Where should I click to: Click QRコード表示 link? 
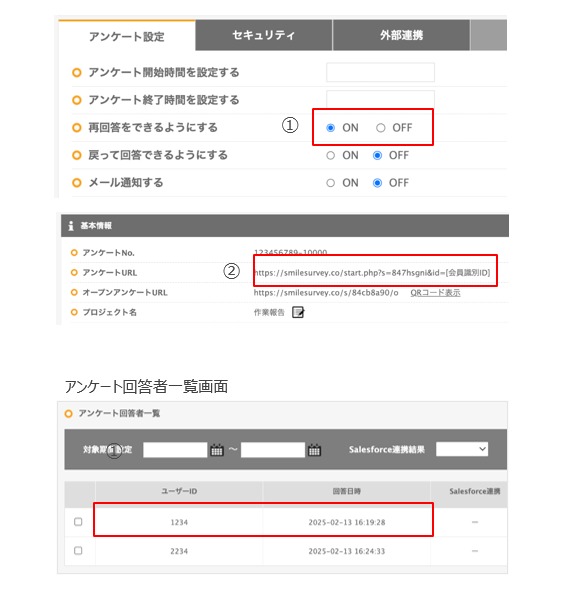click(x=435, y=293)
